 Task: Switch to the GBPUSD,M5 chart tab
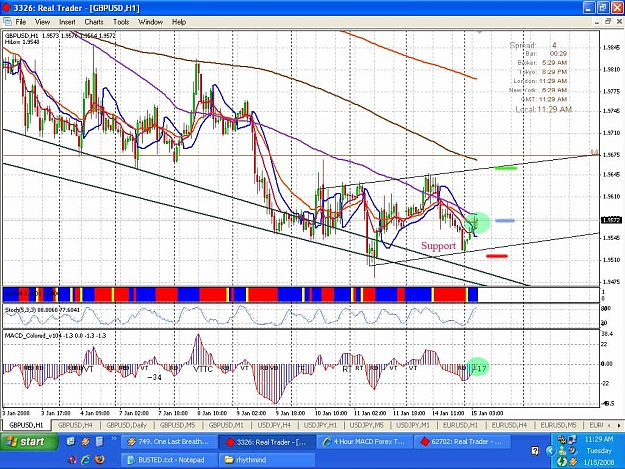pyautogui.click(x=177, y=425)
